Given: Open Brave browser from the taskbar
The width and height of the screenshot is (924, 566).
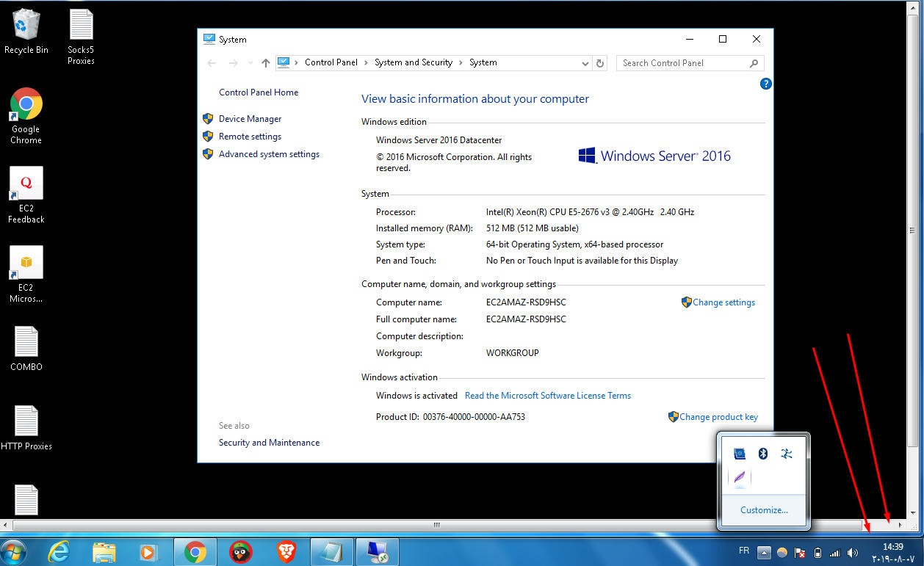Looking at the screenshot, I should pos(286,551).
